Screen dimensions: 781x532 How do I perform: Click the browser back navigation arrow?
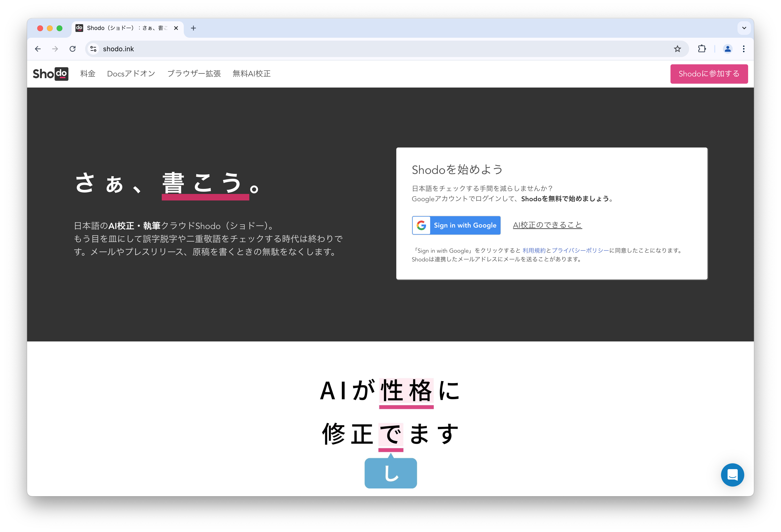click(38, 49)
